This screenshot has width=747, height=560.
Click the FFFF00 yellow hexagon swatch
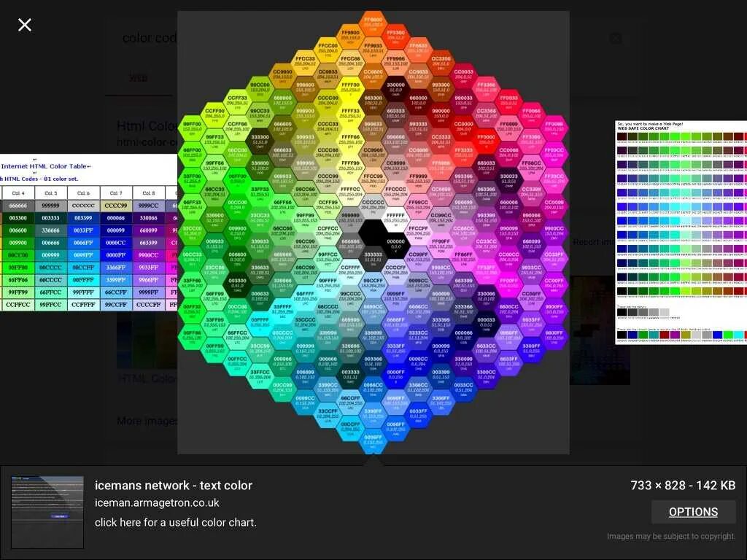[x=351, y=88]
